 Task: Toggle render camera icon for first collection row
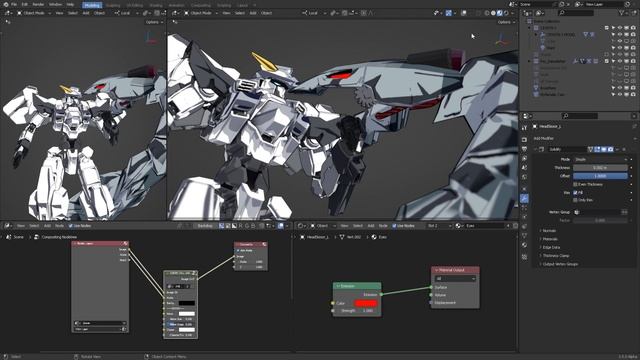633,28
